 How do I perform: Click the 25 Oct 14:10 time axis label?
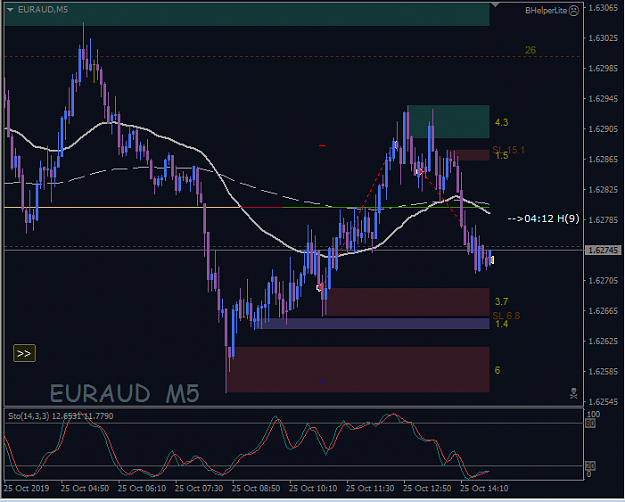[484, 488]
